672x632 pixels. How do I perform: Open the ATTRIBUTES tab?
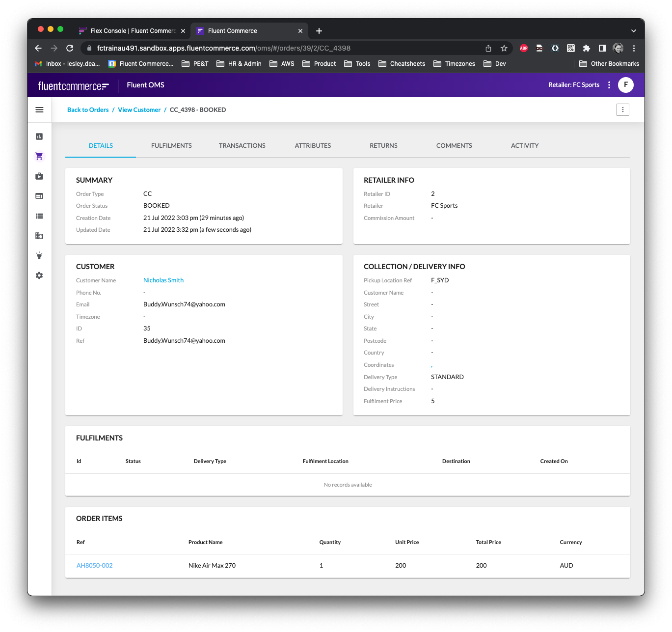(313, 146)
